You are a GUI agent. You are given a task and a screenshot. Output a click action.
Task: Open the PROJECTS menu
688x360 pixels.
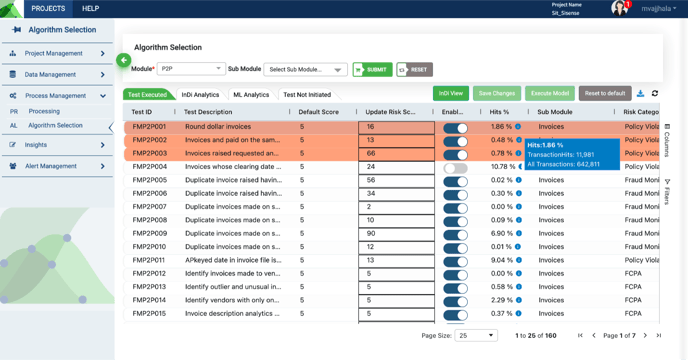[x=48, y=8]
